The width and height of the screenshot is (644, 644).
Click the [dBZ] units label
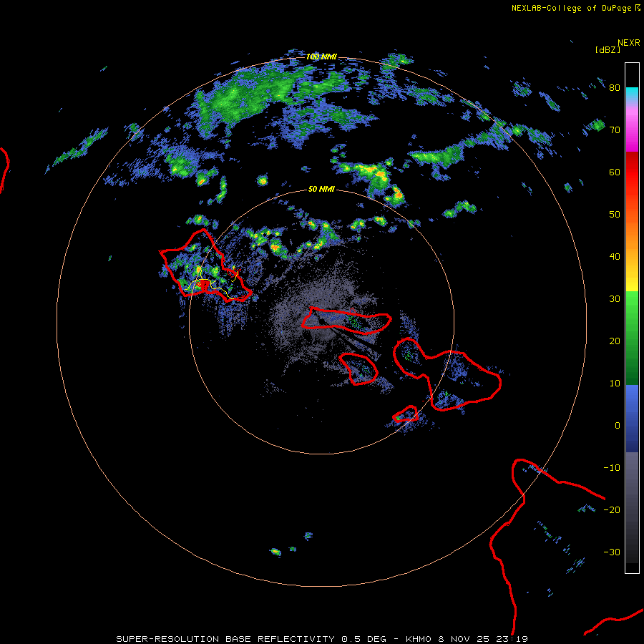(608, 50)
